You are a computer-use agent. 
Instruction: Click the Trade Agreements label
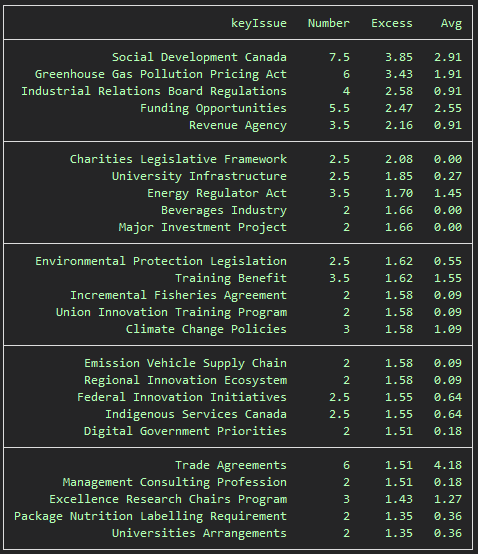pos(231,465)
